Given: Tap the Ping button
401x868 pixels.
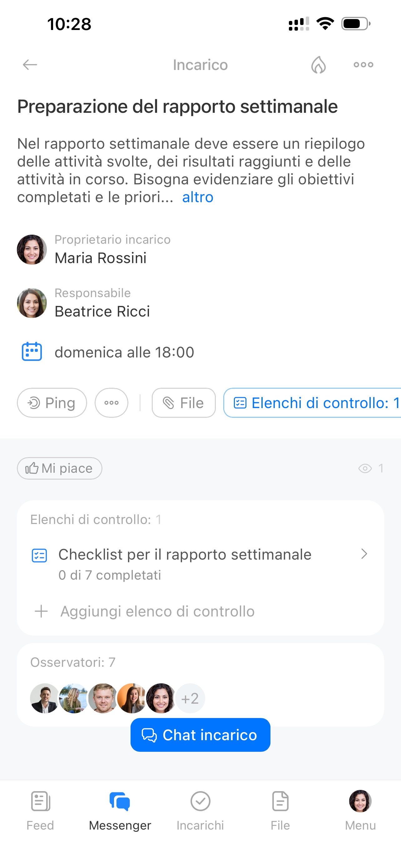Looking at the screenshot, I should point(52,403).
